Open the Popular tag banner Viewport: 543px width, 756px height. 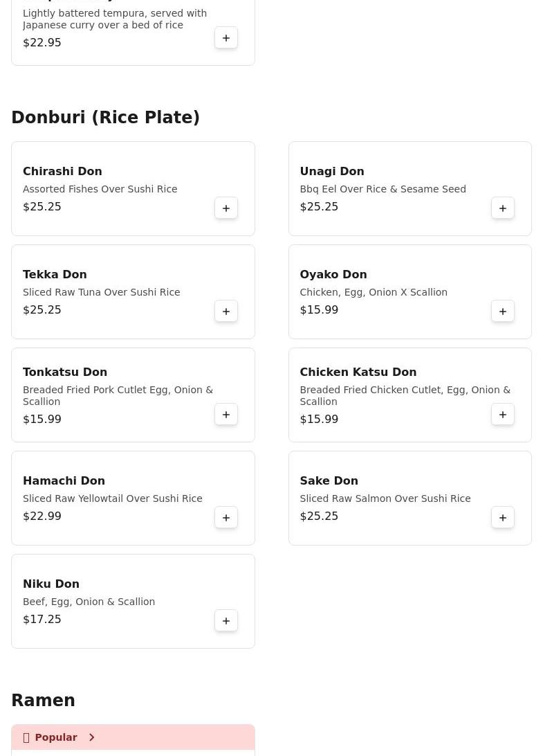(56, 737)
